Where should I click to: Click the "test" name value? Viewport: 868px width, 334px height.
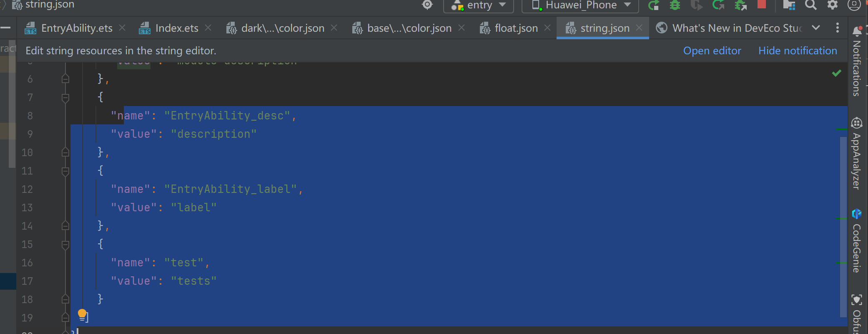pyautogui.click(x=183, y=263)
